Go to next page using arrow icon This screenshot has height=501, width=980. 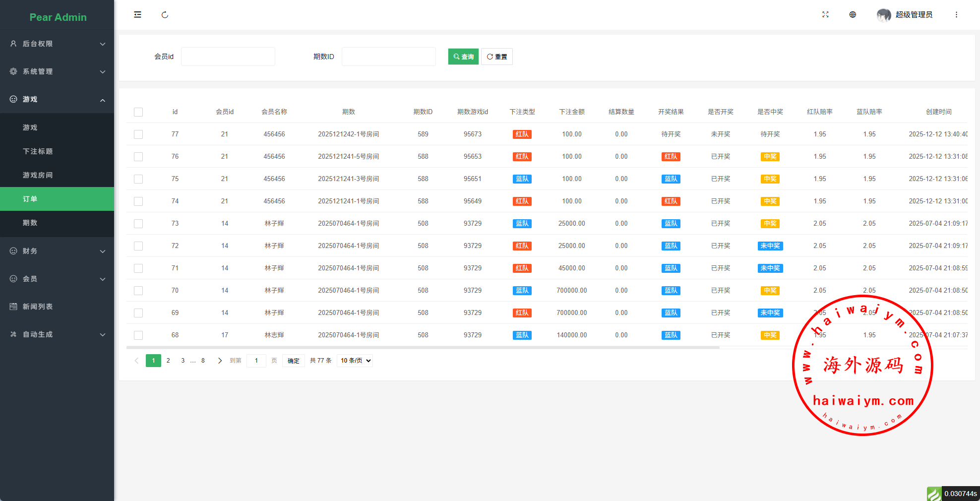[220, 361]
